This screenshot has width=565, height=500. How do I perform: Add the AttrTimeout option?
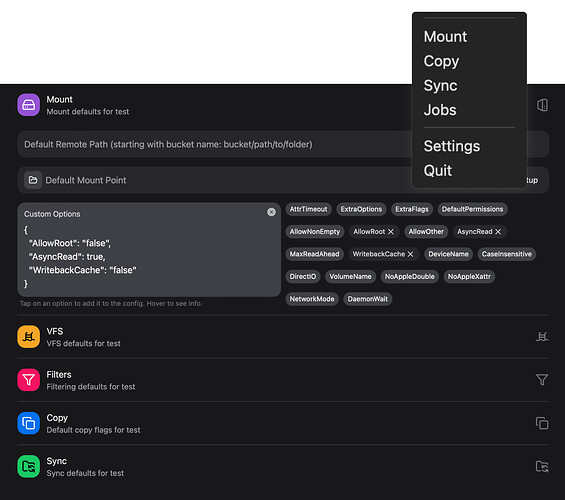pos(308,209)
